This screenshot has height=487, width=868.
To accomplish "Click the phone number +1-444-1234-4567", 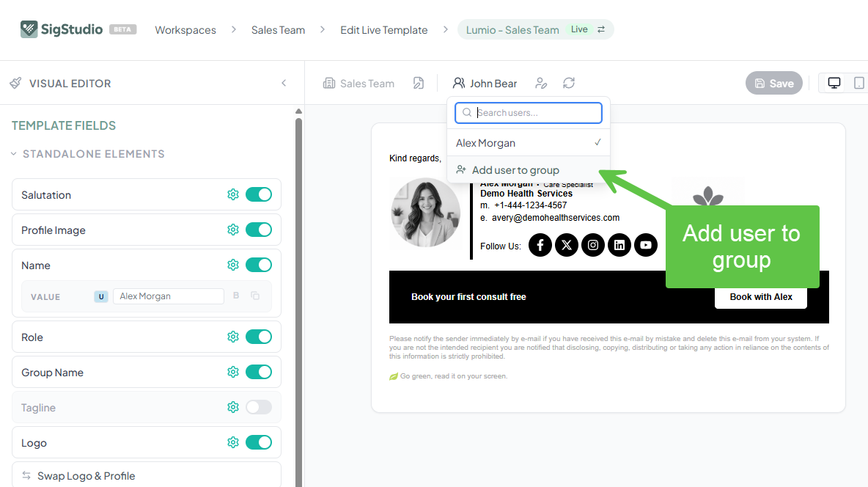I will [x=530, y=205].
